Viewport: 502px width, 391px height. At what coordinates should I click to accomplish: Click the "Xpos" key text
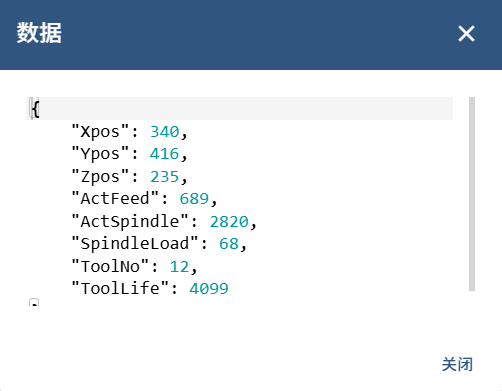click(x=100, y=132)
